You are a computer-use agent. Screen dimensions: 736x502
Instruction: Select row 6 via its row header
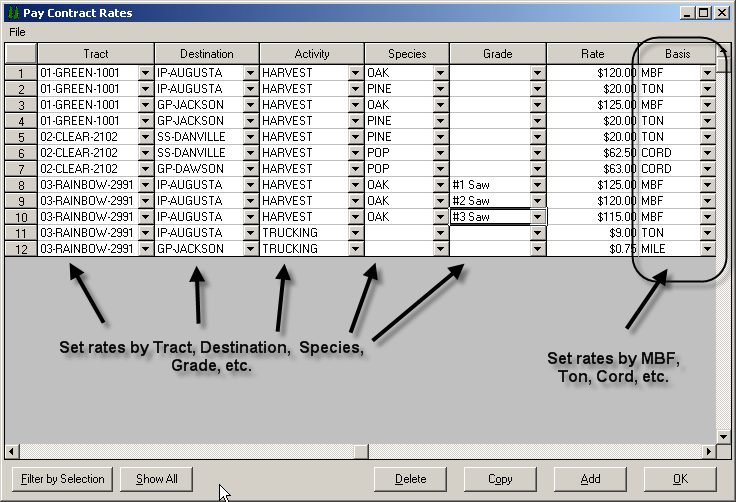[x=21, y=153]
